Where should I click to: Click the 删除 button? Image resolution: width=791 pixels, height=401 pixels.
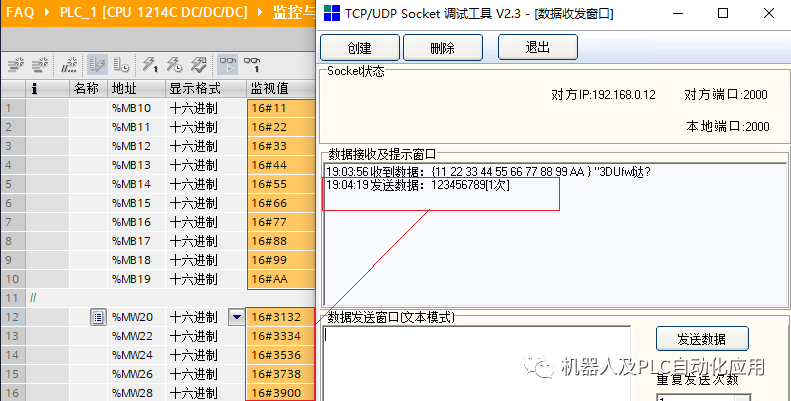[442, 48]
